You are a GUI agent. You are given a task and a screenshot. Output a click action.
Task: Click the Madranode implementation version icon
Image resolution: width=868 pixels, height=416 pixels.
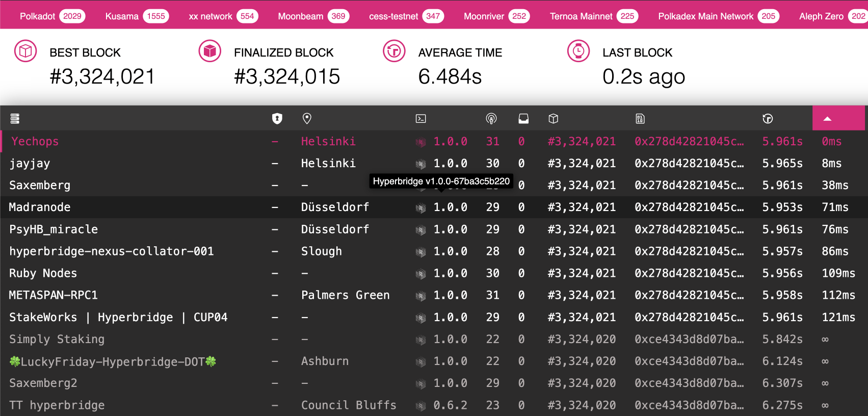[x=420, y=208]
